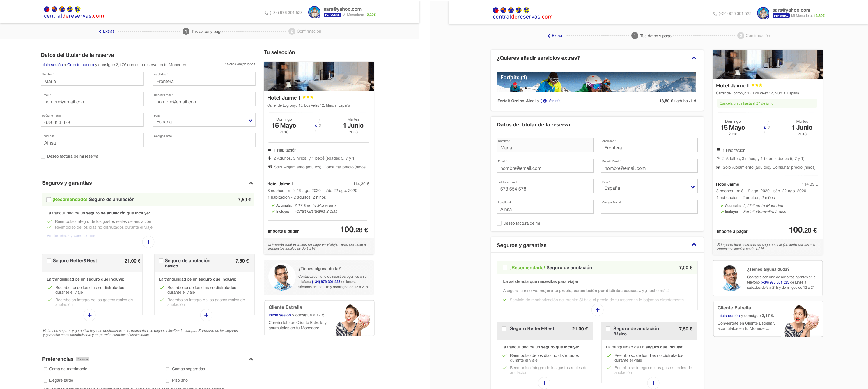
Task: Click the hotel stars rating on left page
Action: (308, 97)
